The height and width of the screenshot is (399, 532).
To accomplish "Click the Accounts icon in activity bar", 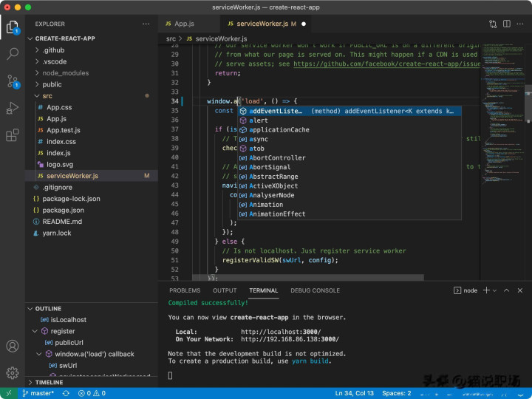I will [x=13, y=346].
